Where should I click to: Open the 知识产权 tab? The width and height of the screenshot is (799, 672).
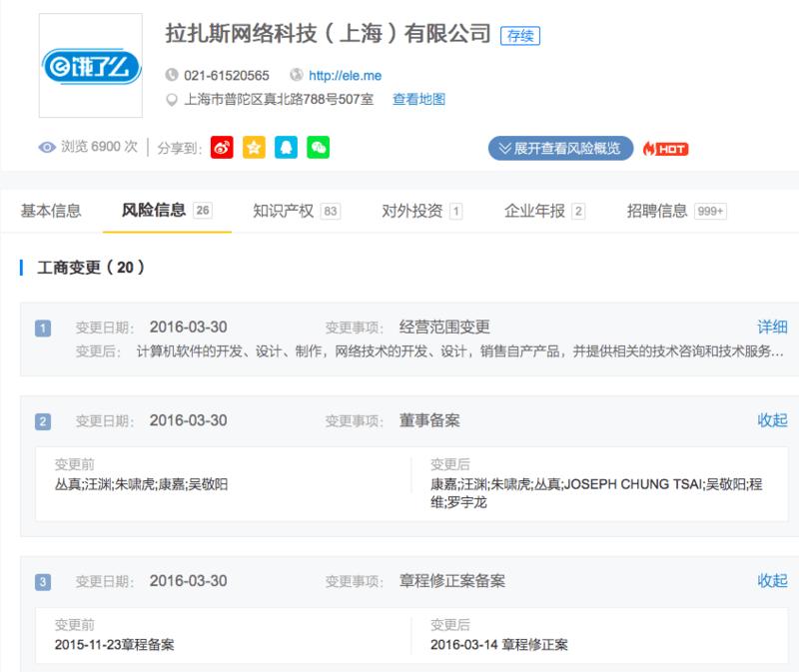pyautogui.click(x=284, y=211)
